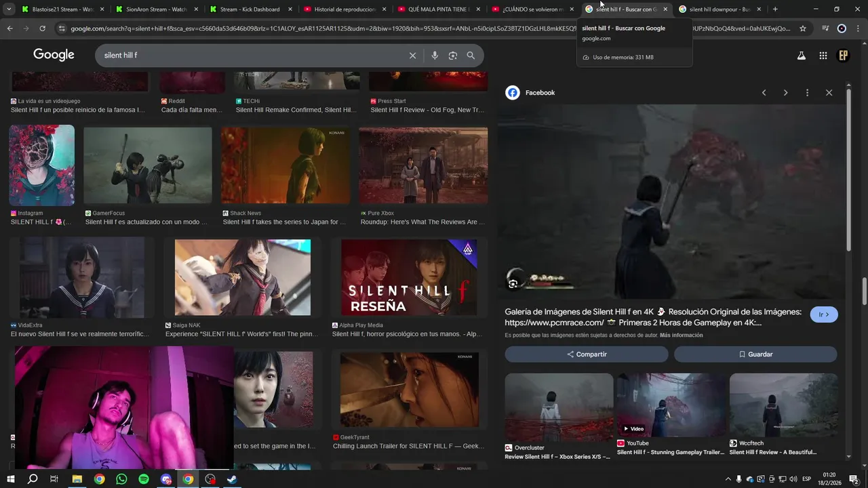Start voice search with microphone icon
Viewport: 868px width, 488px height.
point(435,56)
